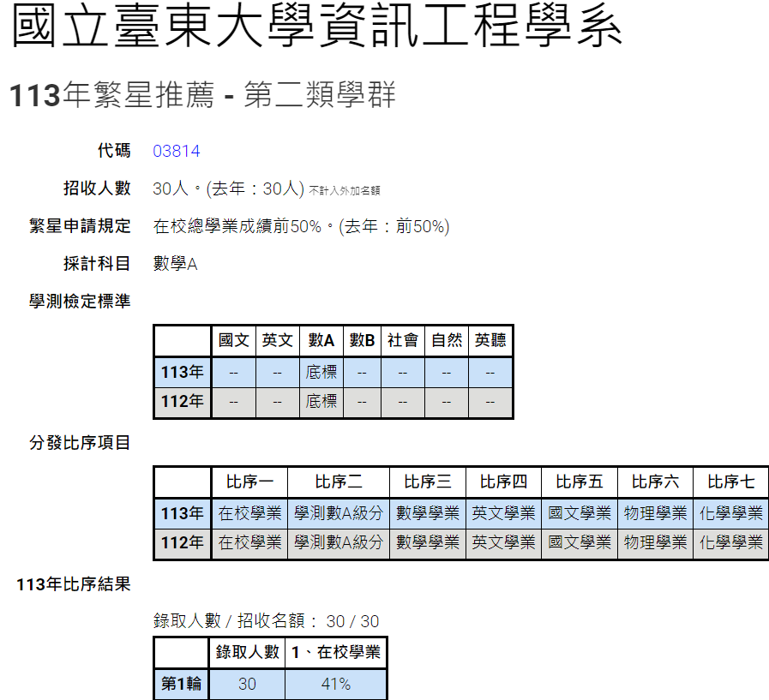Click the 30 cell in the 第1輪 row
769x700 pixels.
(x=247, y=684)
